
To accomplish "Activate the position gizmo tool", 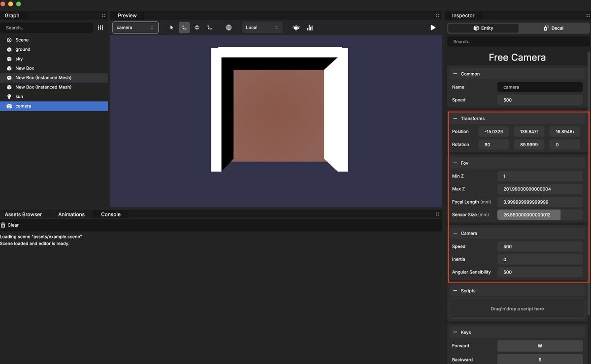I will [x=184, y=28].
